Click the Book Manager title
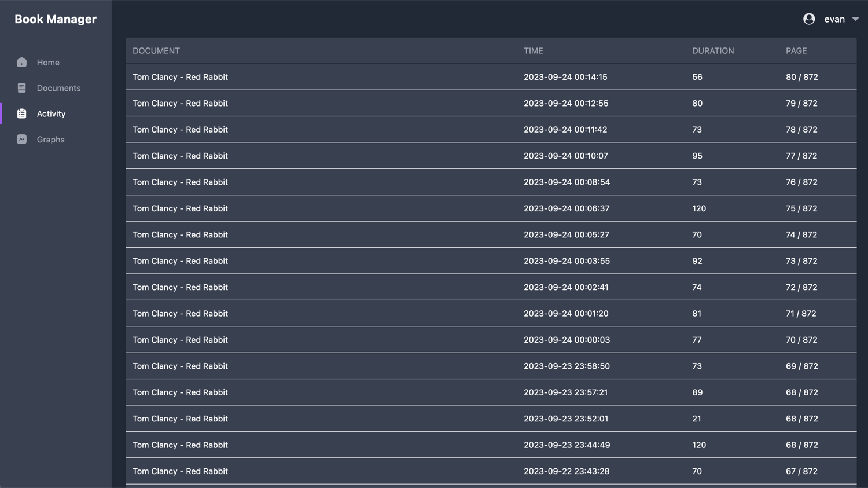The height and width of the screenshot is (488, 868). pos(56,19)
